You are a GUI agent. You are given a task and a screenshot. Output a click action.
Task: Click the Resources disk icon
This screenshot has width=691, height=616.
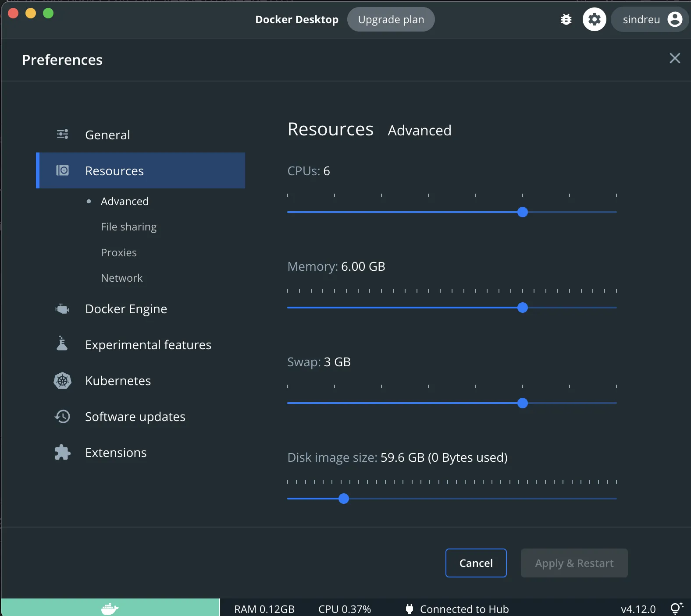pos(62,170)
